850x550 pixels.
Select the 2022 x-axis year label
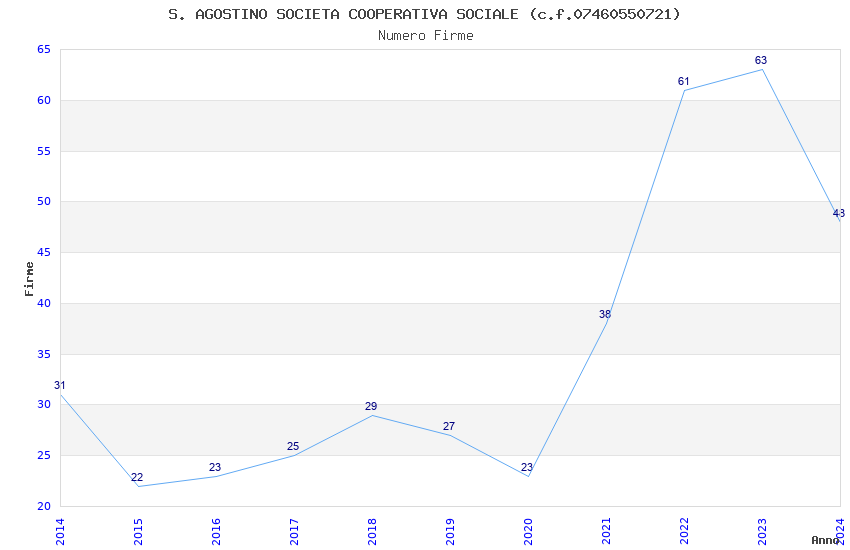pos(684,532)
